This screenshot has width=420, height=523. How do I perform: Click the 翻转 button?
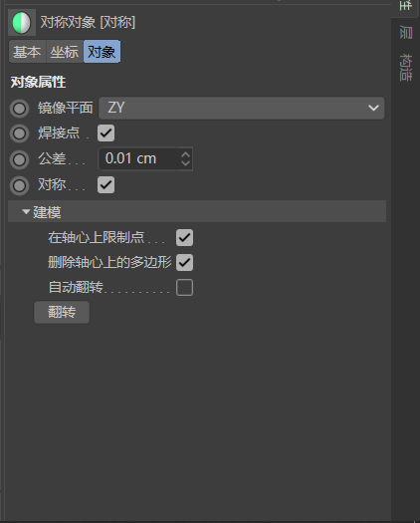[x=62, y=312]
